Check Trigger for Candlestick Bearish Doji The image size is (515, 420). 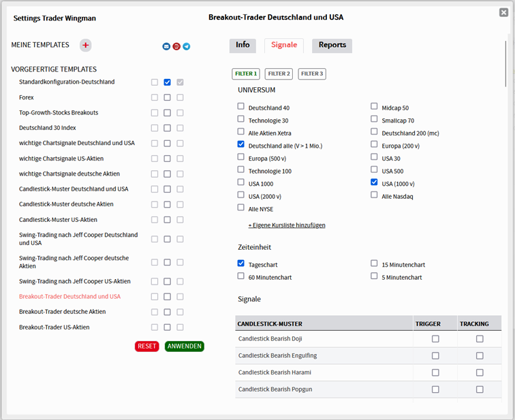tap(435, 339)
